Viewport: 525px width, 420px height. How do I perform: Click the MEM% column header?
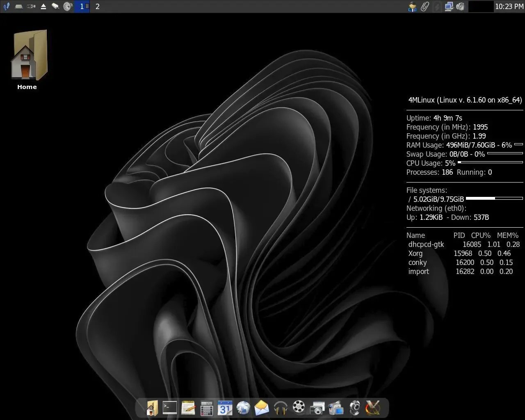click(x=508, y=235)
